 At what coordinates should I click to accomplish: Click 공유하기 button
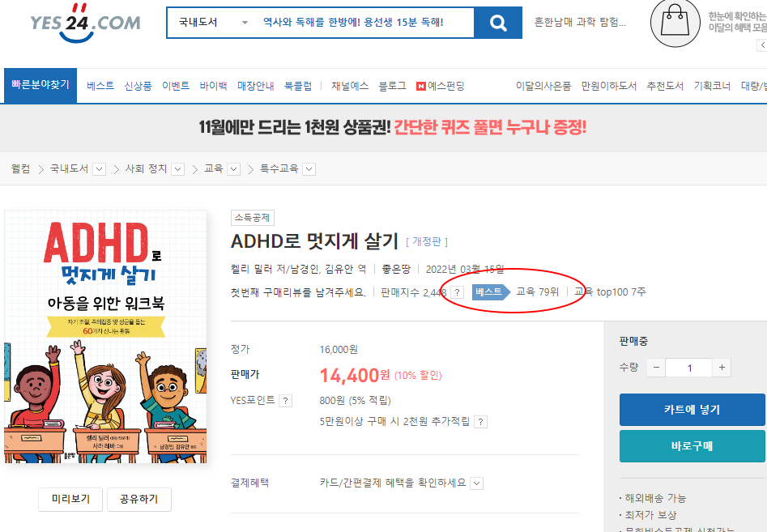pyautogui.click(x=139, y=500)
